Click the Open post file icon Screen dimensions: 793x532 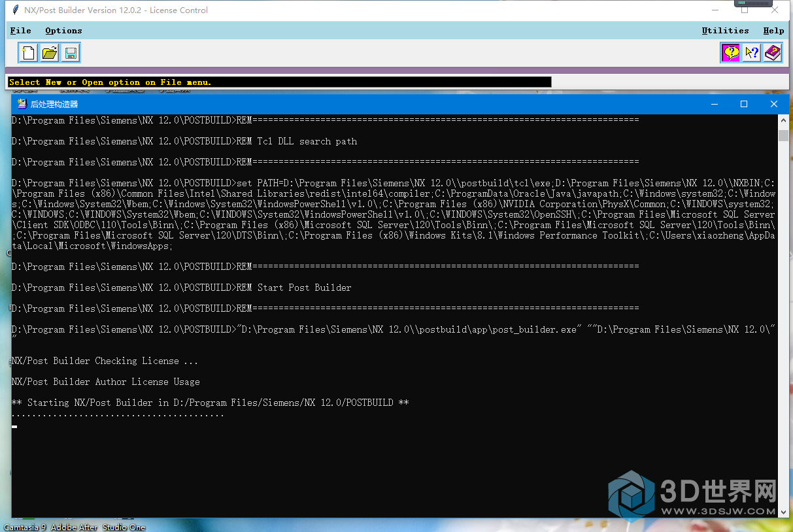click(50, 53)
